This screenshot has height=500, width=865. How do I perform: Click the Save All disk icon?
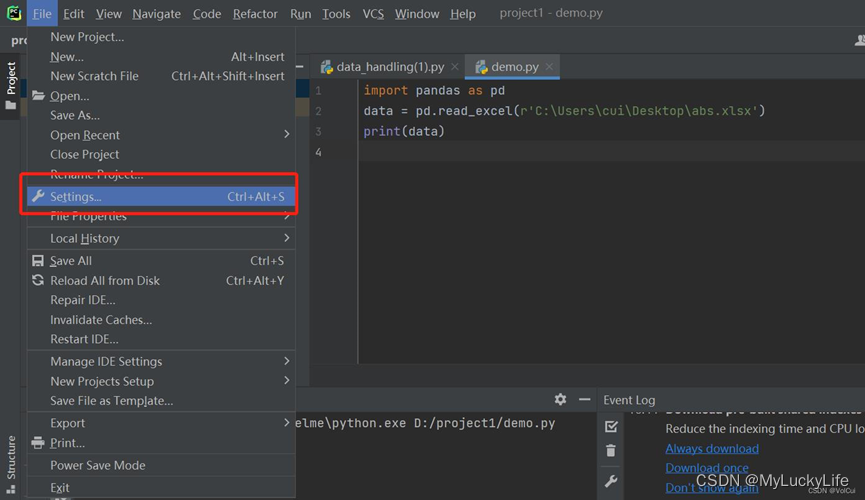(38, 260)
